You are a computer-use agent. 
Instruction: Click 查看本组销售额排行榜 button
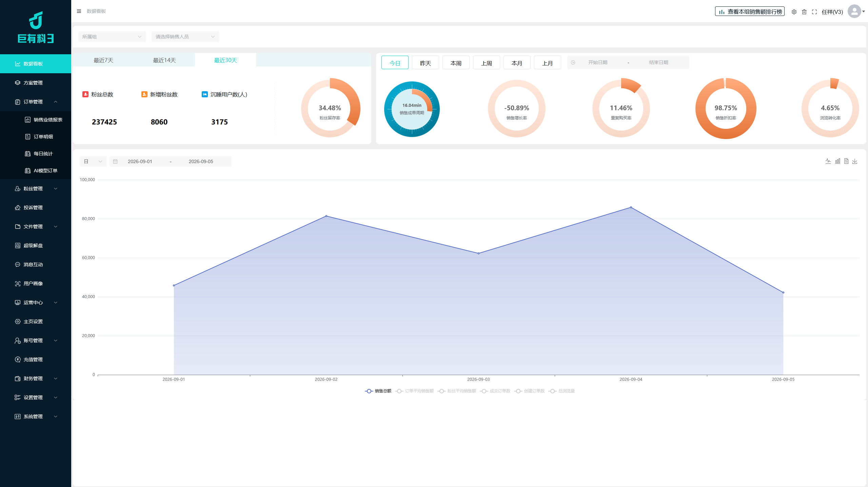(x=750, y=12)
